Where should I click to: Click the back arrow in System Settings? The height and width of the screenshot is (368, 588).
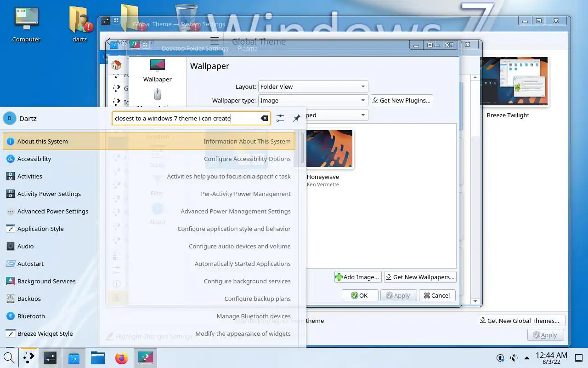coord(109,42)
